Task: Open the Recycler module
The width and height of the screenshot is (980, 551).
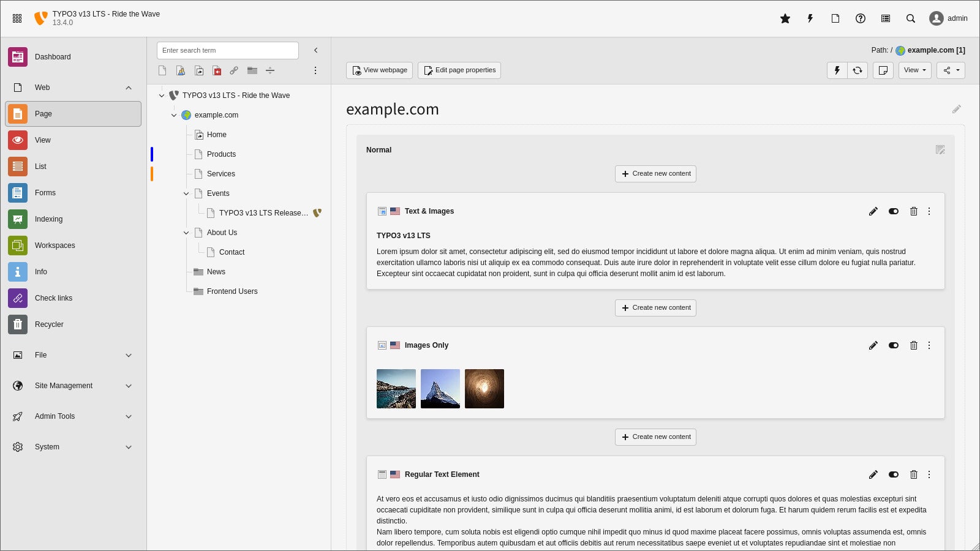Action: pos(49,324)
